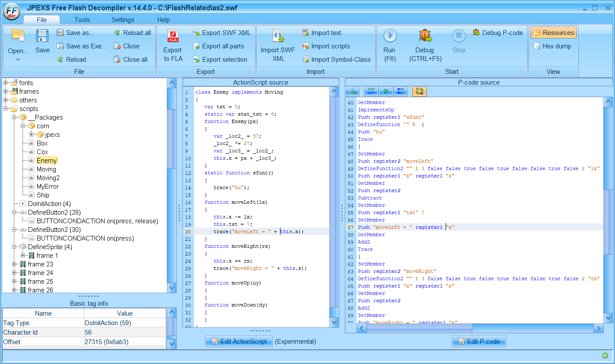Open the Settings ribbon tab

123,20
